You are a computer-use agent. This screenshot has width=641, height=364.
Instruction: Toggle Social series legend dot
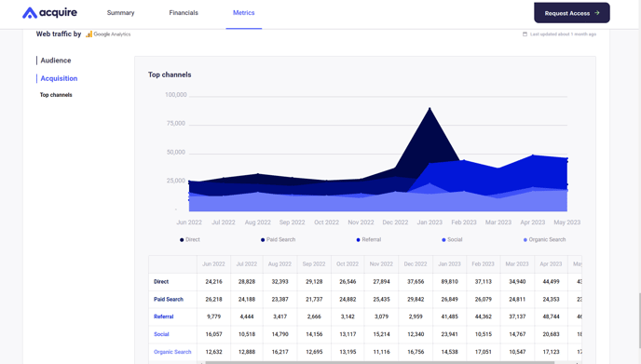pos(443,240)
